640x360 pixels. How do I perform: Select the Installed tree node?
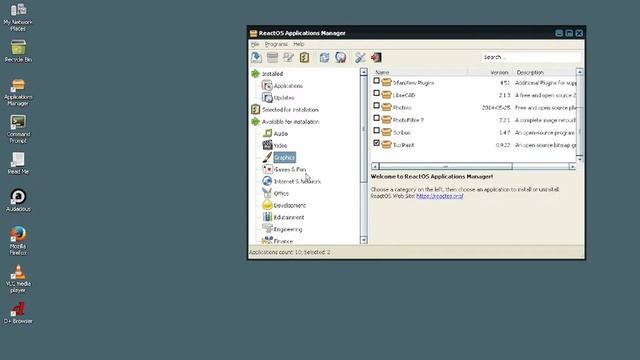pyautogui.click(x=272, y=74)
